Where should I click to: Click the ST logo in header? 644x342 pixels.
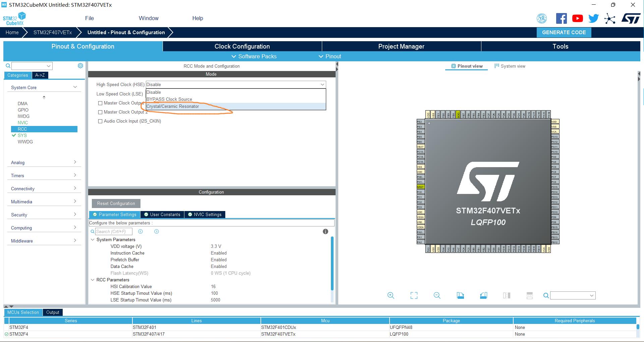631,18
